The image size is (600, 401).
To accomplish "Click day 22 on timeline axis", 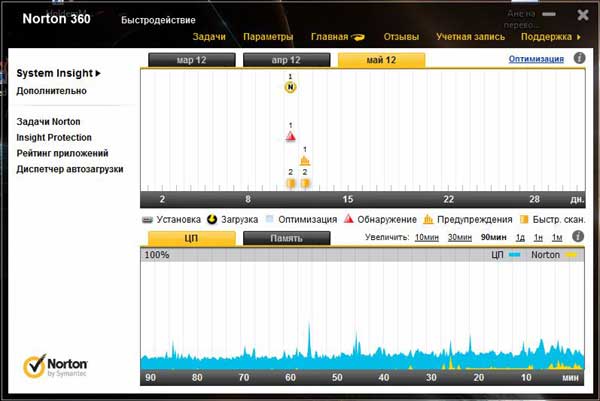I will 448,199.
